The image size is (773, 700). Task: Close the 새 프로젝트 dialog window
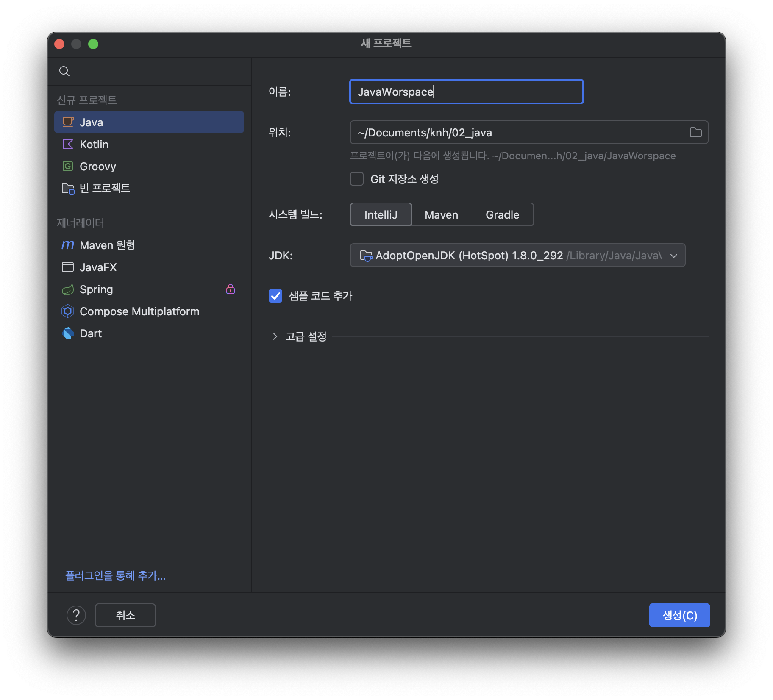[x=59, y=44]
